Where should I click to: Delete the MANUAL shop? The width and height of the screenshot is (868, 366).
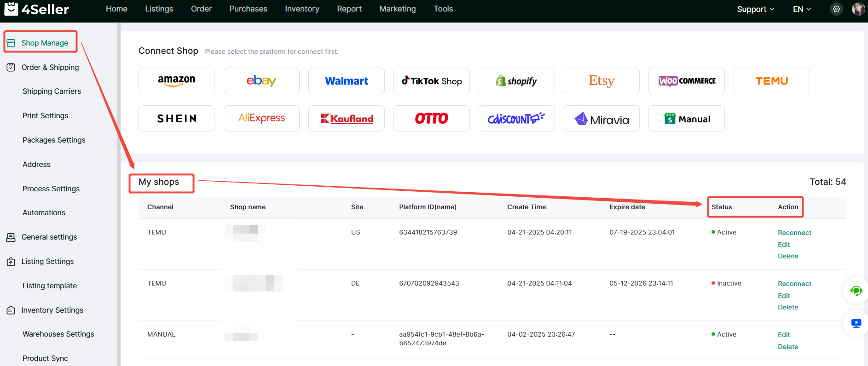(788, 347)
